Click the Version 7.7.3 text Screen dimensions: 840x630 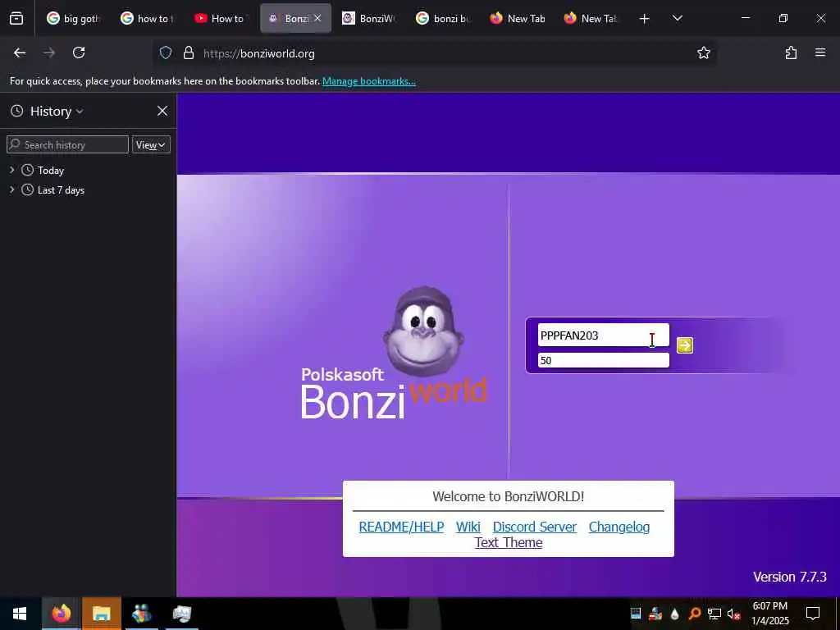[x=790, y=577]
